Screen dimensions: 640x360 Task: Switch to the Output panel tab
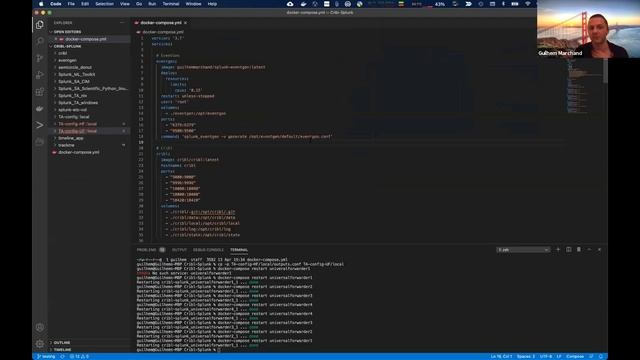[179, 250]
